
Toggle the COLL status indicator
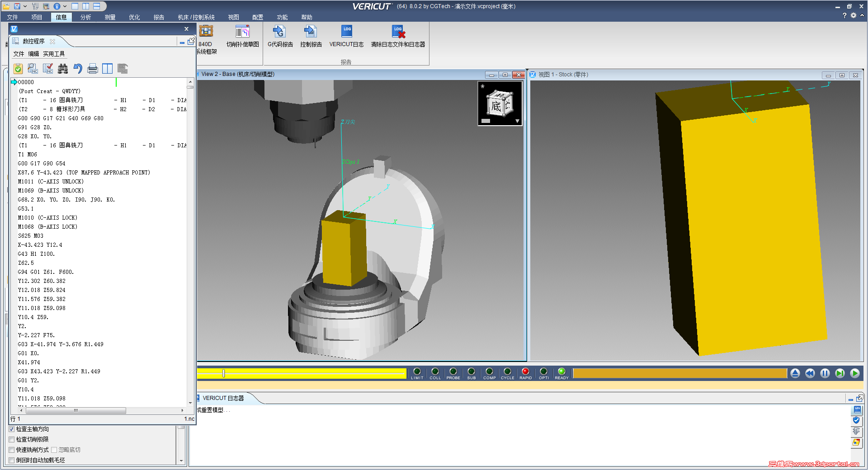pos(435,374)
